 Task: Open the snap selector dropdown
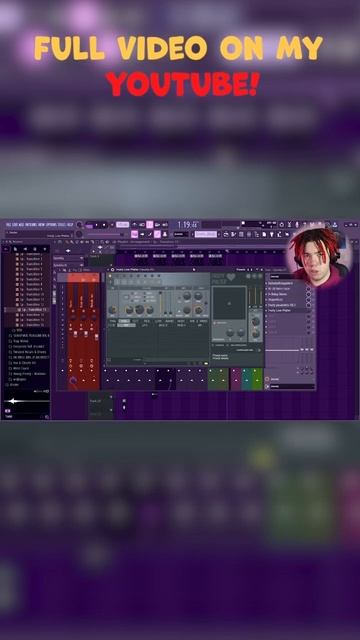181,234
